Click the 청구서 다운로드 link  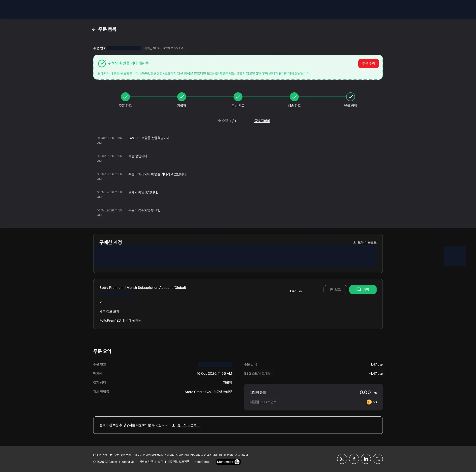click(188, 425)
